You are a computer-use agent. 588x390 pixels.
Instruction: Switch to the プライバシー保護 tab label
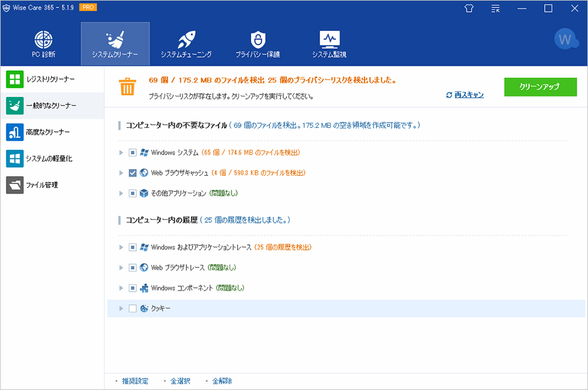(258, 54)
